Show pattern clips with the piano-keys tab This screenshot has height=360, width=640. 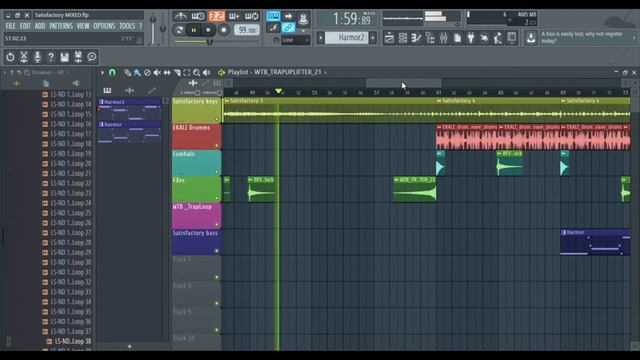point(107,90)
